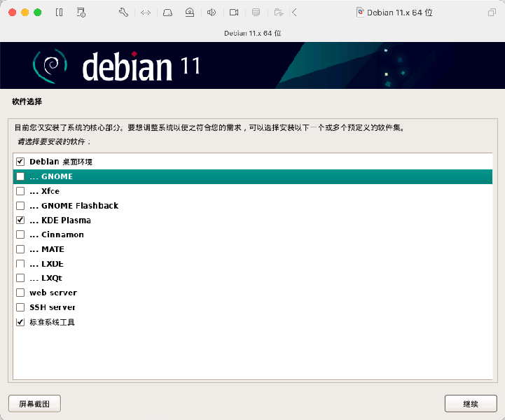Select the Cinnamon checkbox
Image resolution: width=505 pixels, height=420 pixels.
20,234
